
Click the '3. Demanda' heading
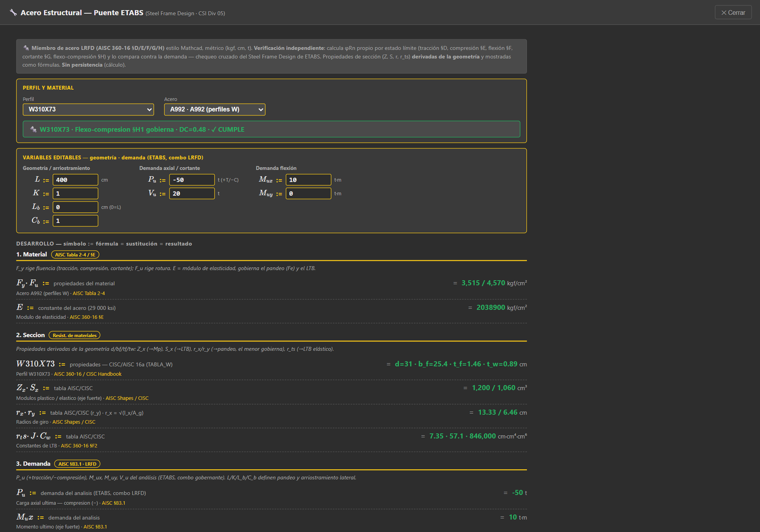point(33,464)
